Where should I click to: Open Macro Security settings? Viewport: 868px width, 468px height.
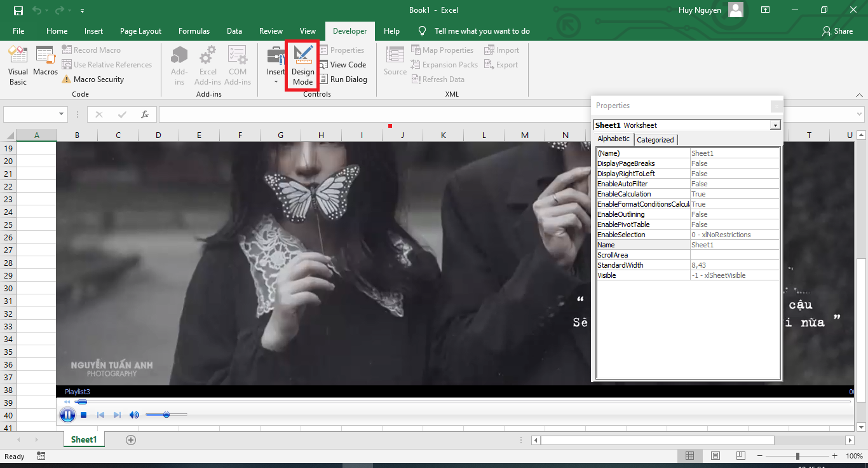tap(93, 79)
